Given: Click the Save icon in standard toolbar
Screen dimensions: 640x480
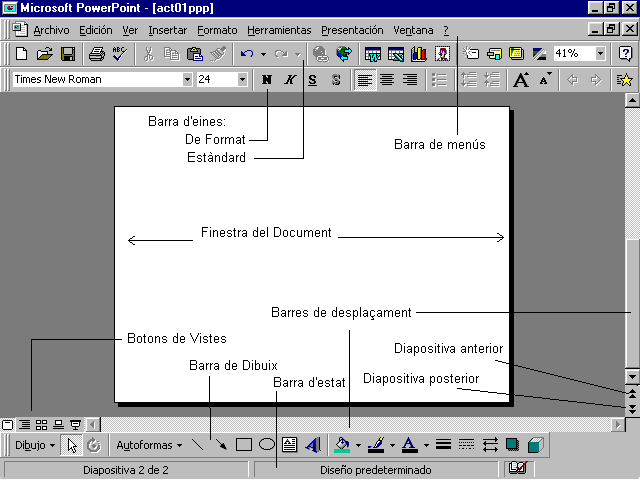Looking at the screenshot, I should pos(68,54).
